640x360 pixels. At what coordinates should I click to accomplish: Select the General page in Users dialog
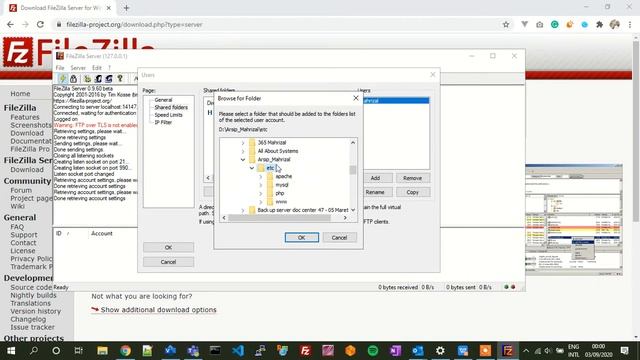tap(163, 100)
